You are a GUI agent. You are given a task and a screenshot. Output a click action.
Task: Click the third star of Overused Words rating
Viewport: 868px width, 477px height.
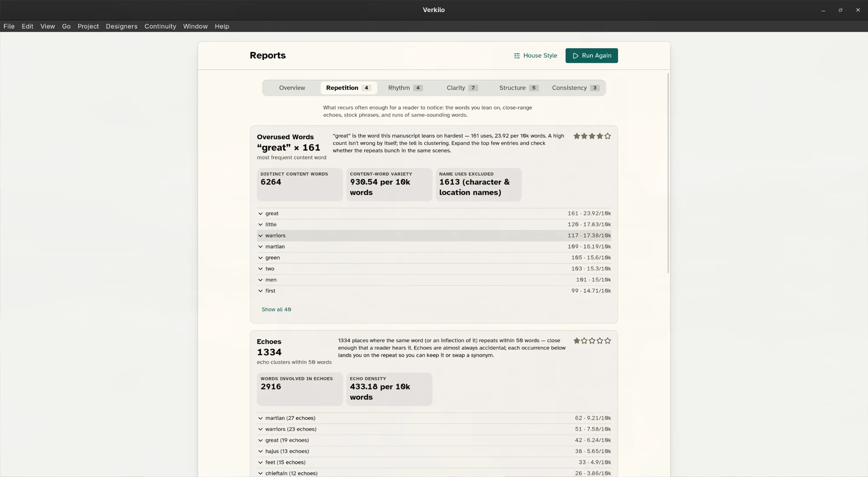tap(592, 136)
